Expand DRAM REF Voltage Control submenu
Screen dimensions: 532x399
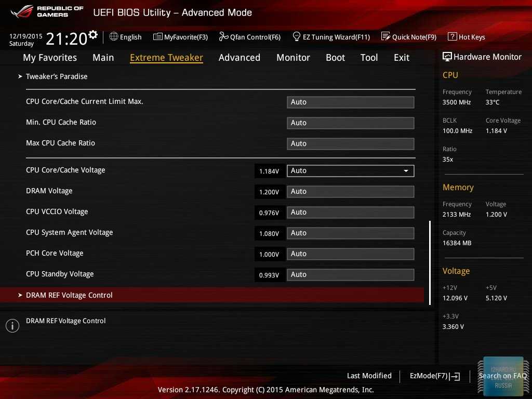click(x=69, y=295)
